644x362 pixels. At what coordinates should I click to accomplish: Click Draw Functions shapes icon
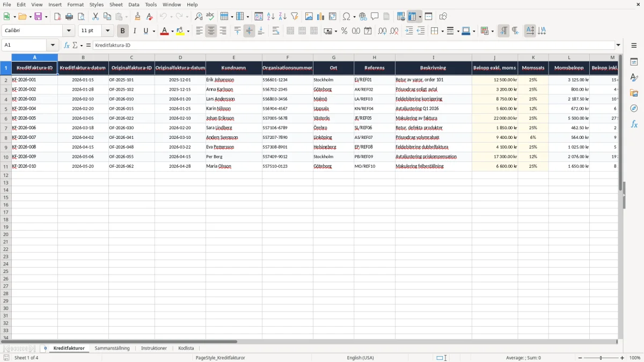coord(443,17)
